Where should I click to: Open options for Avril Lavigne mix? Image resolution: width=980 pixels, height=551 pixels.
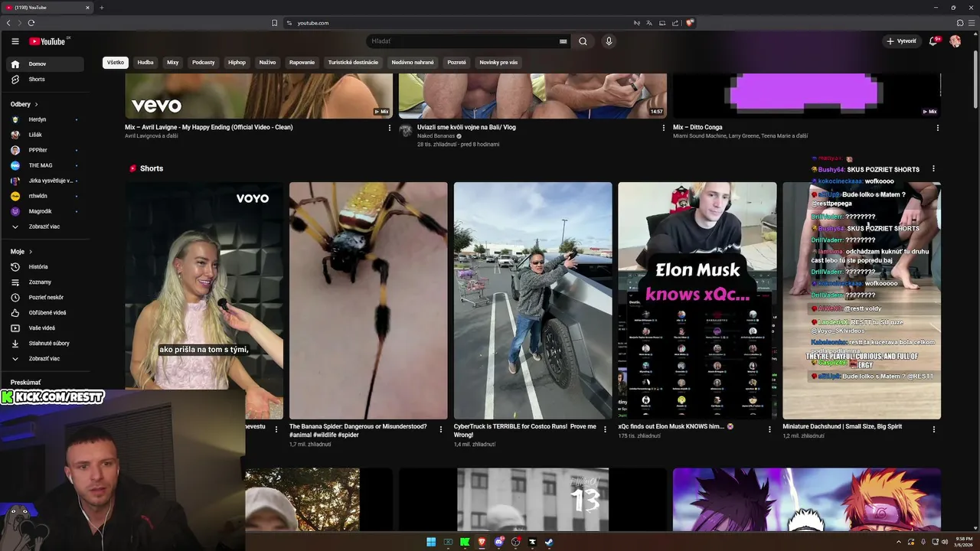coord(389,128)
